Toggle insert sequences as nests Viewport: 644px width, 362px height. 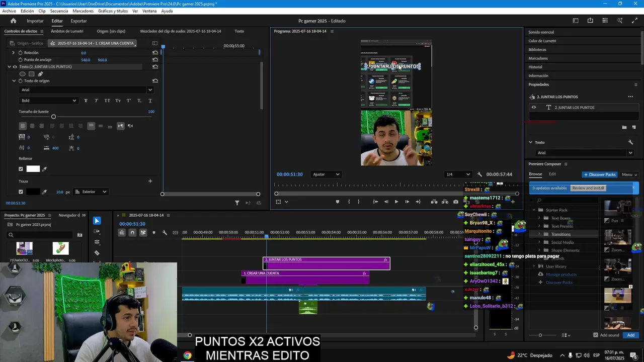[122, 232]
